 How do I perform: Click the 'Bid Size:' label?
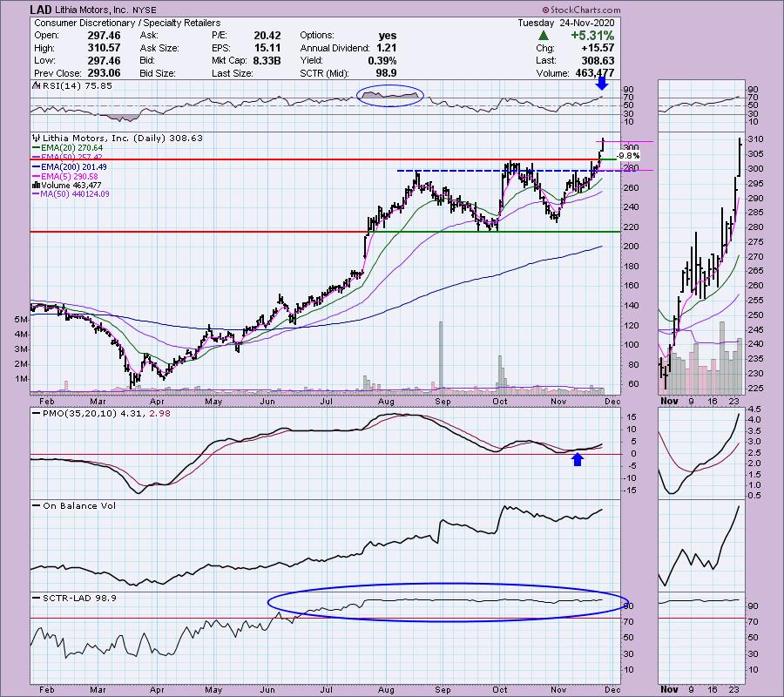tap(158, 73)
